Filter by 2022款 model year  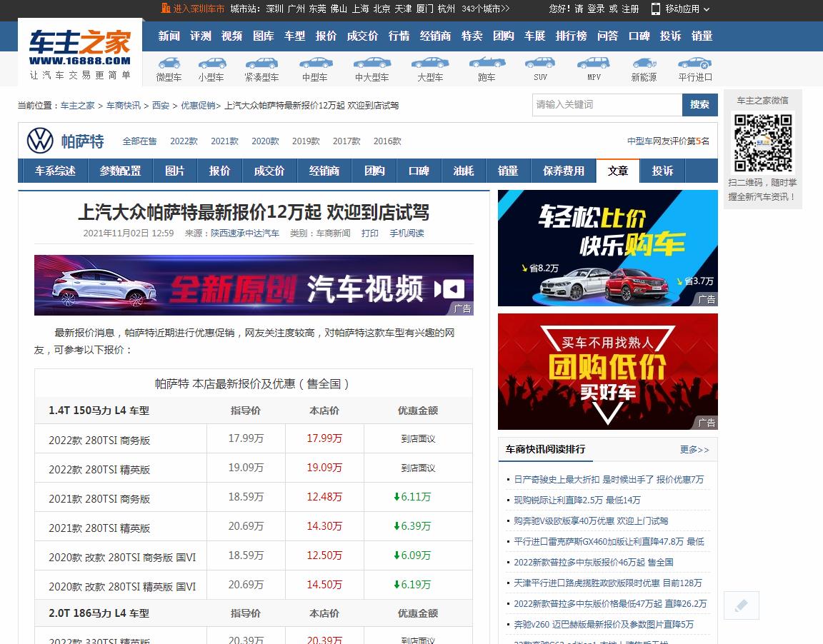pos(184,141)
